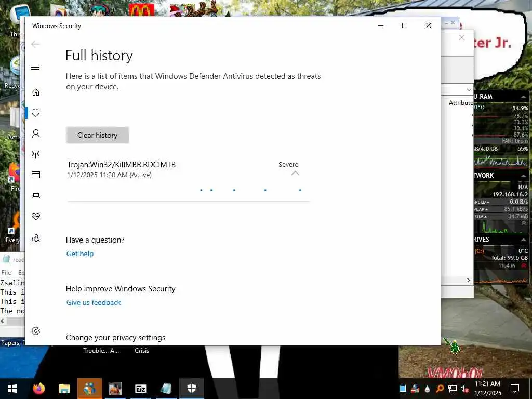The width and height of the screenshot is (532, 399).
Task: Minimize the Windows Security window
Action: pyautogui.click(x=381, y=26)
